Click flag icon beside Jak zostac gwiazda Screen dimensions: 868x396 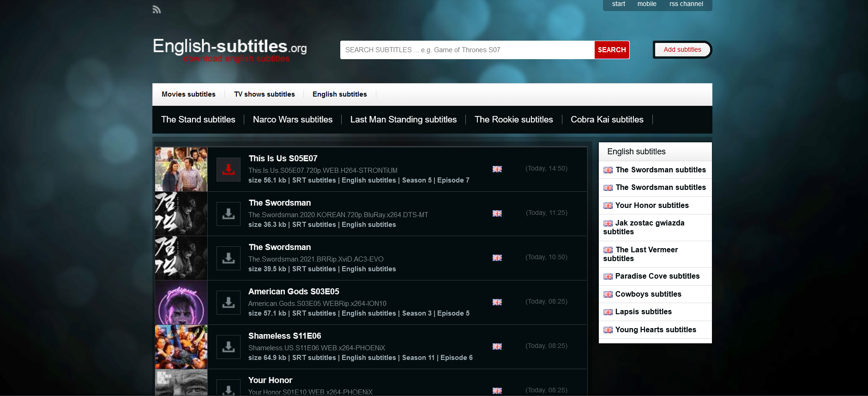pos(608,223)
